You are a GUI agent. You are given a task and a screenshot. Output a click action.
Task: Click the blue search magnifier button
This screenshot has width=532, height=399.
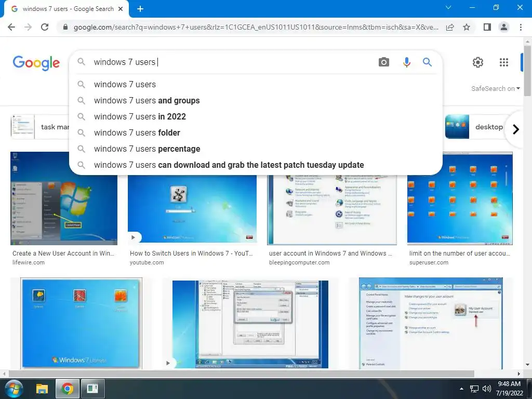[427, 62]
